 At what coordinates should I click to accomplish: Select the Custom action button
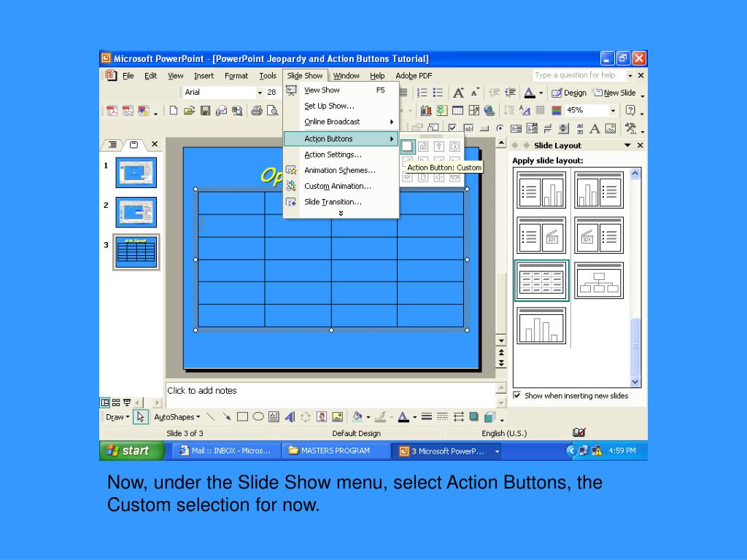[x=407, y=146]
